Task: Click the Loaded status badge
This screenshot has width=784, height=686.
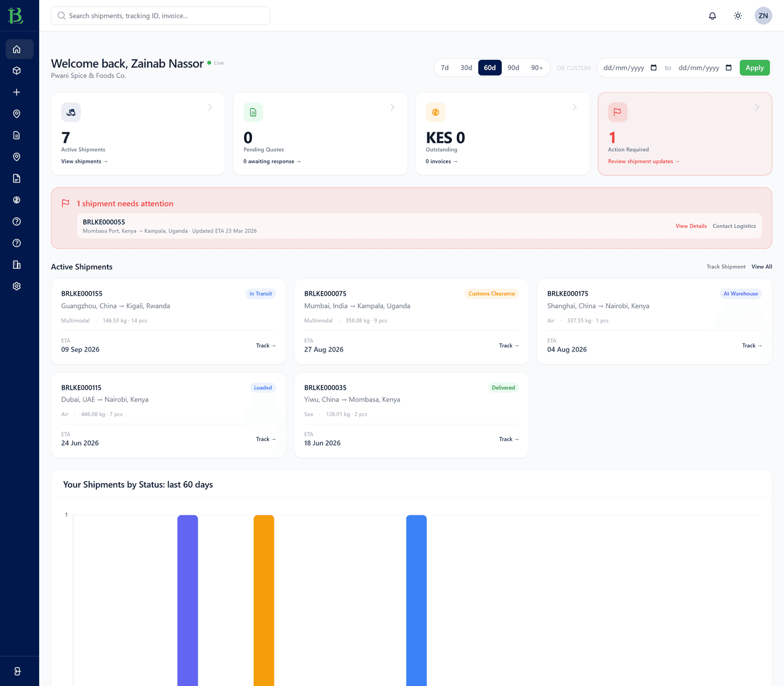Action: click(263, 388)
